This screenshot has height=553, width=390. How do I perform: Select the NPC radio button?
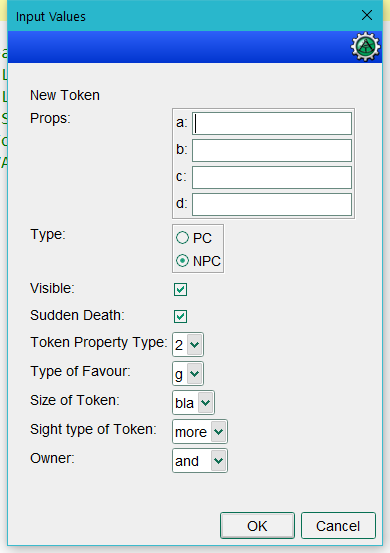point(182,261)
